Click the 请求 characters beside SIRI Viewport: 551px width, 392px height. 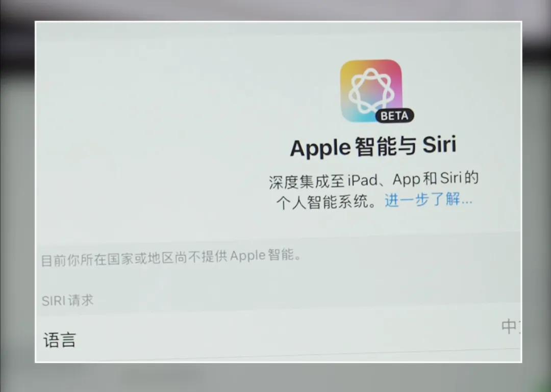pos(81,300)
